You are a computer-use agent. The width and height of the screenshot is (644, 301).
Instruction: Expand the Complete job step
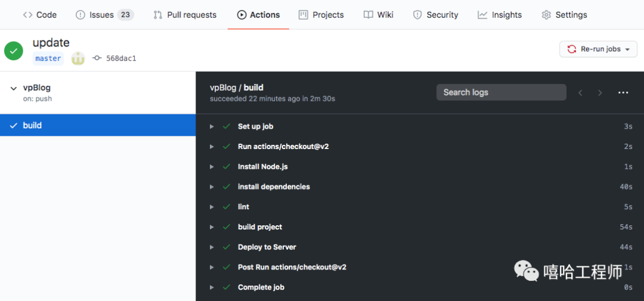212,287
